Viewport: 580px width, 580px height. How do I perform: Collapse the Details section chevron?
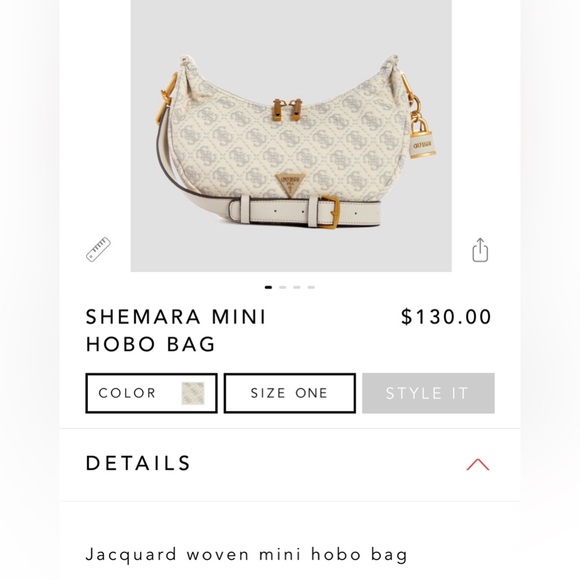[478, 465]
